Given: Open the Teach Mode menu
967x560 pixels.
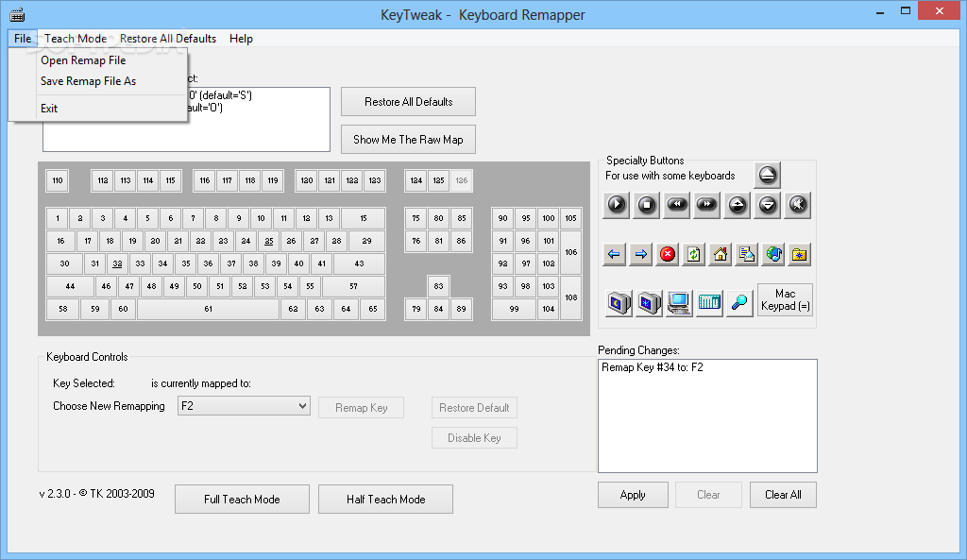Looking at the screenshot, I should [76, 38].
